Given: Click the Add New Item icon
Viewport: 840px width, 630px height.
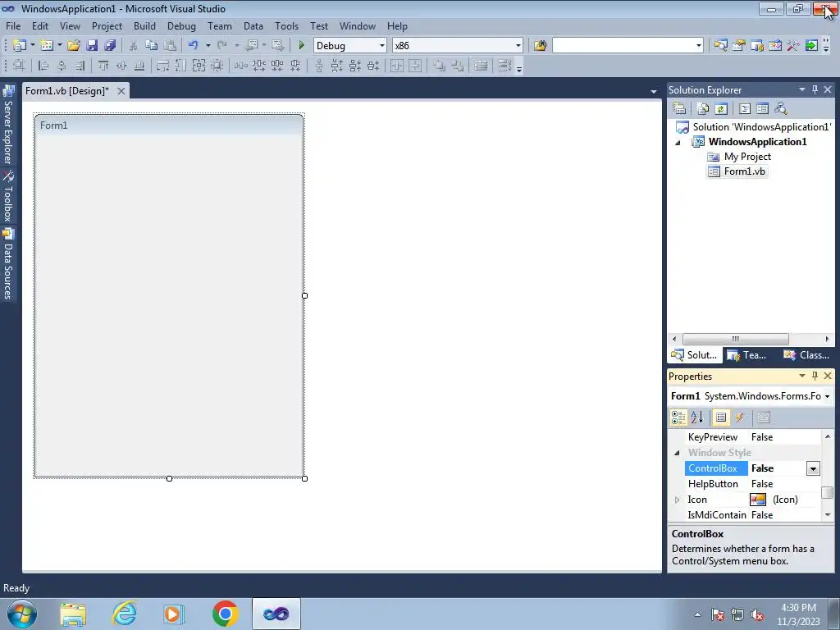Looking at the screenshot, I should tap(47, 46).
